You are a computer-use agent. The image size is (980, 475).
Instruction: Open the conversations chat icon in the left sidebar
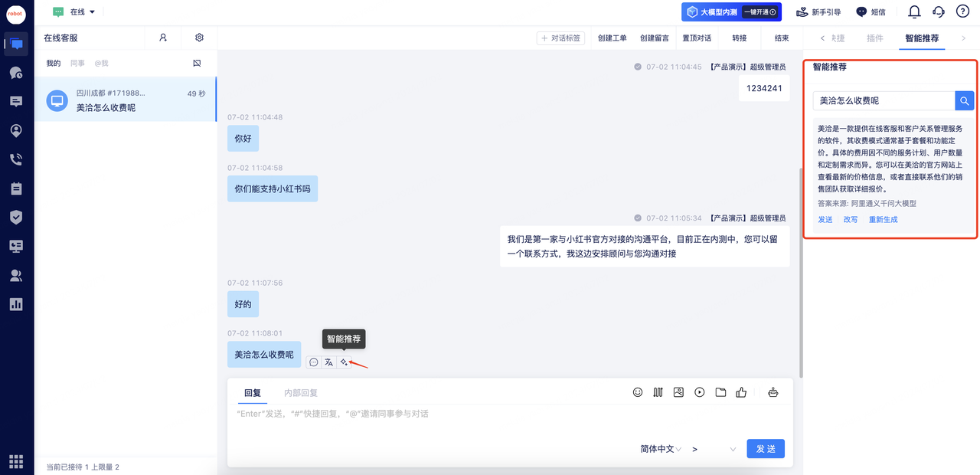click(16, 44)
